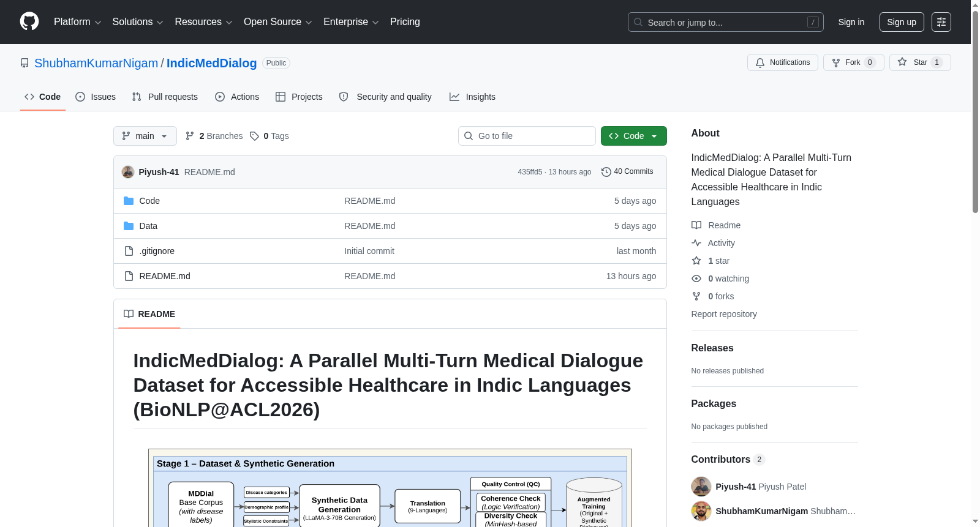Open the Releases heading link
The height and width of the screenshot is (527, 980).
coord(712,348)
